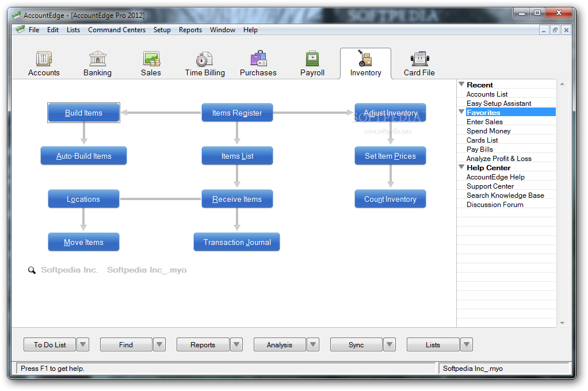Screen dimensions: 588x391
Task: Open the Lists button dropdown arrow
Action: coord(466,344)
